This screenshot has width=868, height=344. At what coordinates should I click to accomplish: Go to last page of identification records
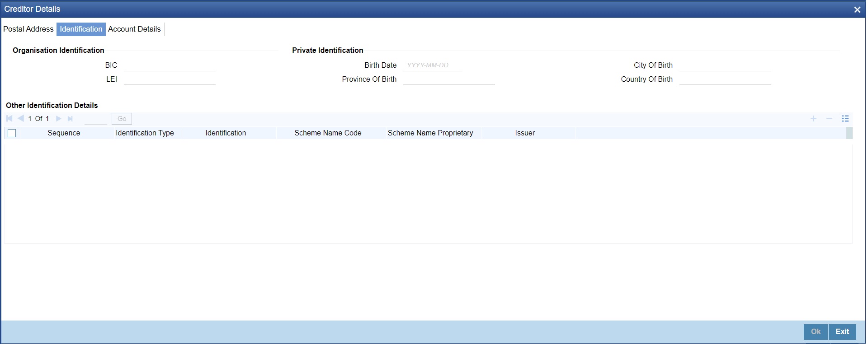[70, 119]
